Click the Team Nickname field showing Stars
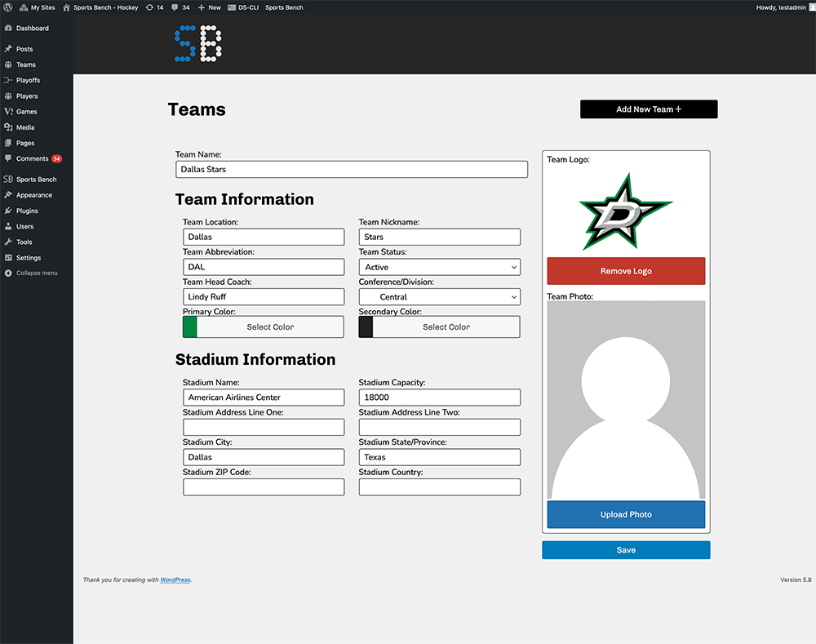This screenshot has height=644, width=816. (439, 237)
